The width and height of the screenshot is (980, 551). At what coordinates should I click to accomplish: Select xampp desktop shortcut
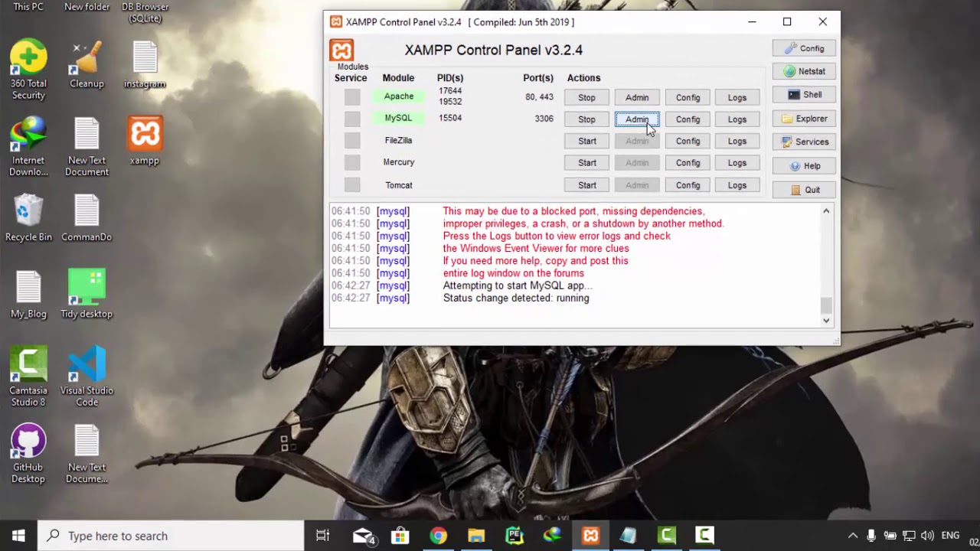145,141
